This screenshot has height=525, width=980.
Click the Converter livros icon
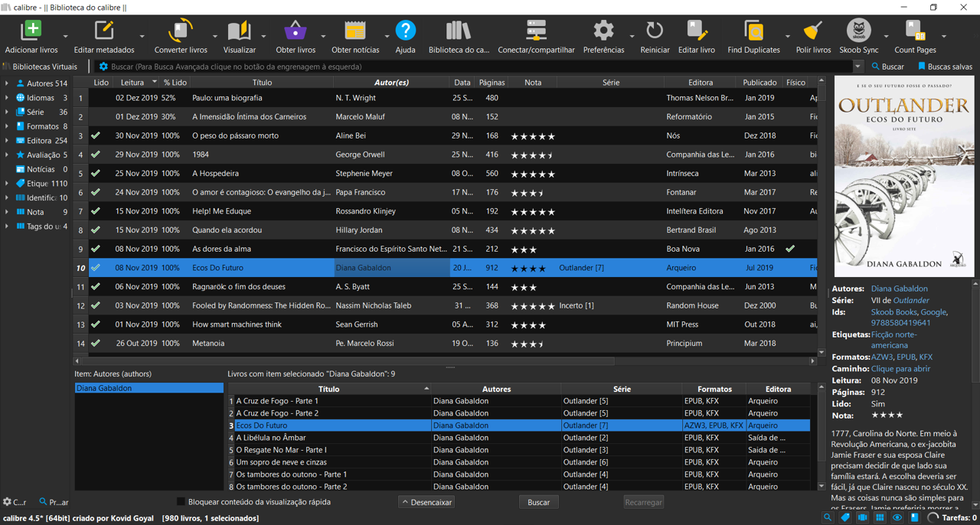click(x=181, y=31)
